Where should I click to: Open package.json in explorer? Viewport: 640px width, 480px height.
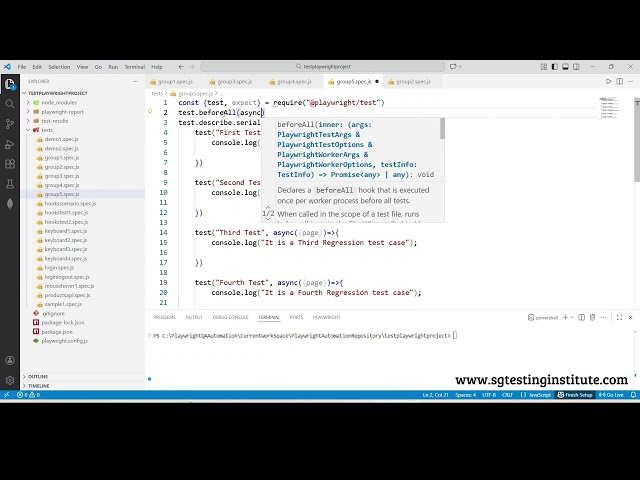coord(57,332)
